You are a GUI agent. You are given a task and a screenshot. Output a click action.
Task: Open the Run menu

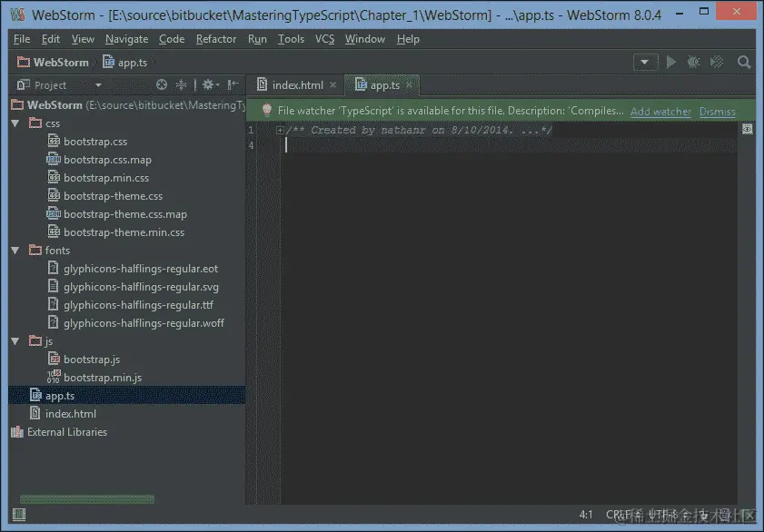coord(257,39)
